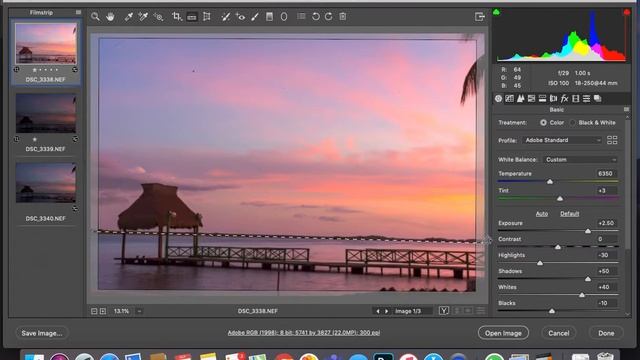Screen dimensions: 640x360
Task: Select the Hand tool
Action: click(x=110, y=17)
